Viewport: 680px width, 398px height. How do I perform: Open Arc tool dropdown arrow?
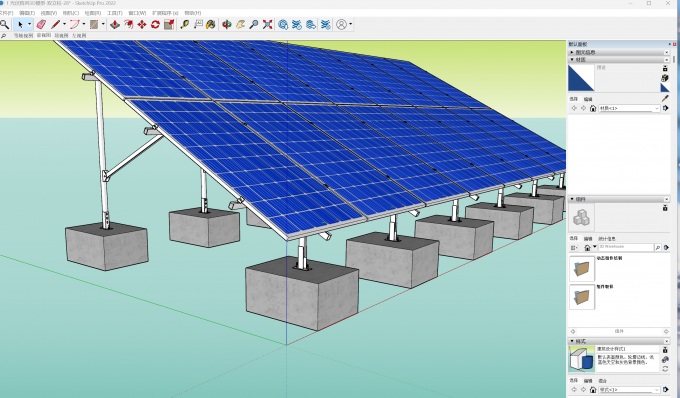(x=84, y=25)
